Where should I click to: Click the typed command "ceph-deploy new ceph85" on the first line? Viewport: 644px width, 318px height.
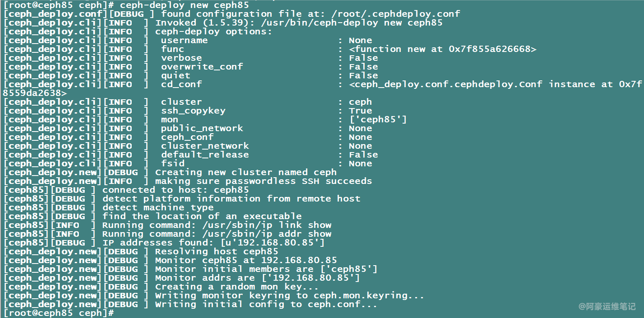(x=184, y=5)
